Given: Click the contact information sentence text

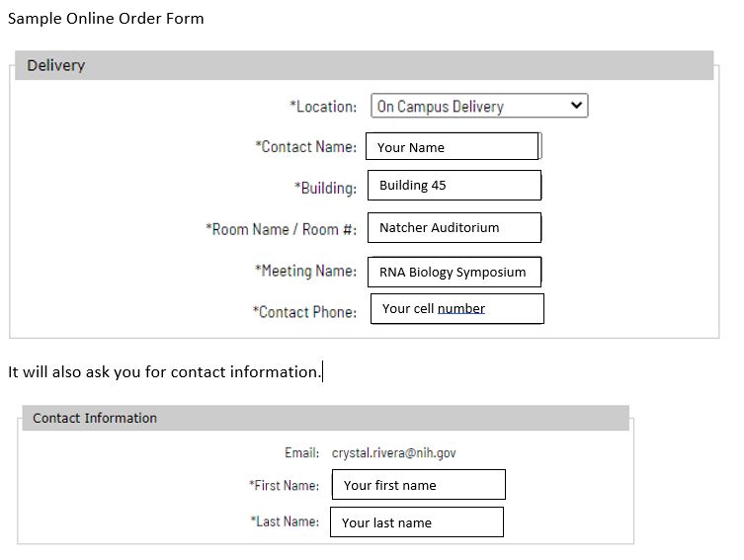Looking at the screenshot, I should pyautogui.click(x=164, y=372).
